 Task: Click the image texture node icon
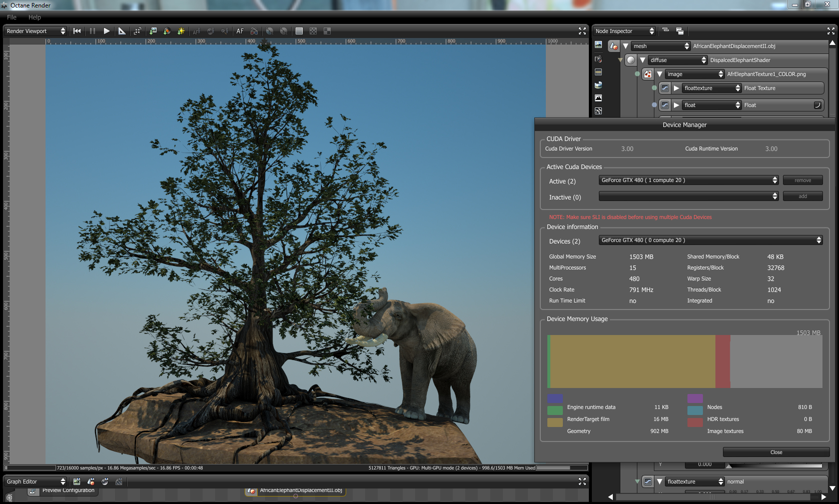tap(648, 74)
